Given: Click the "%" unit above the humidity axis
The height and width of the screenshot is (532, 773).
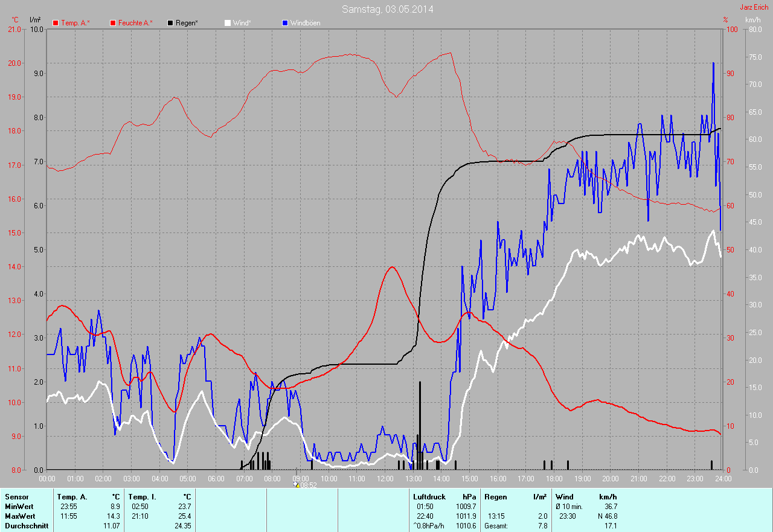Looking at the screenshot, I should click(x=726, y=20).
